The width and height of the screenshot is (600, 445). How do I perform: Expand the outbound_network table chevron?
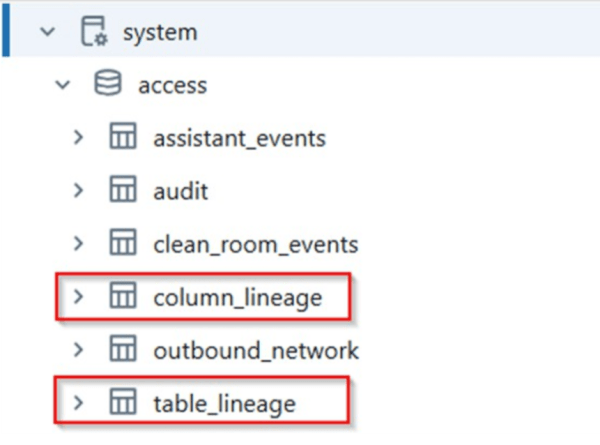(x=80, y=350)
